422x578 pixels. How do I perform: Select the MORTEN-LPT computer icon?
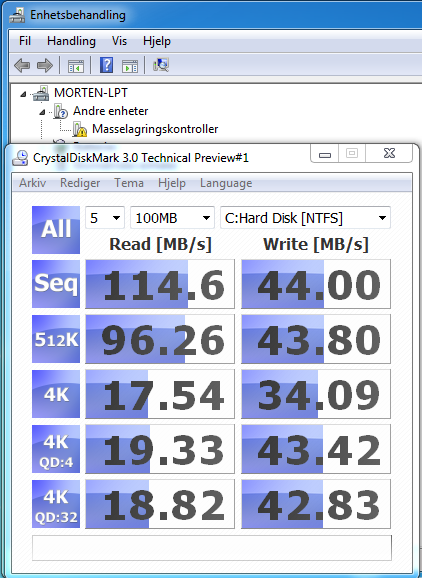pos(41,93)
